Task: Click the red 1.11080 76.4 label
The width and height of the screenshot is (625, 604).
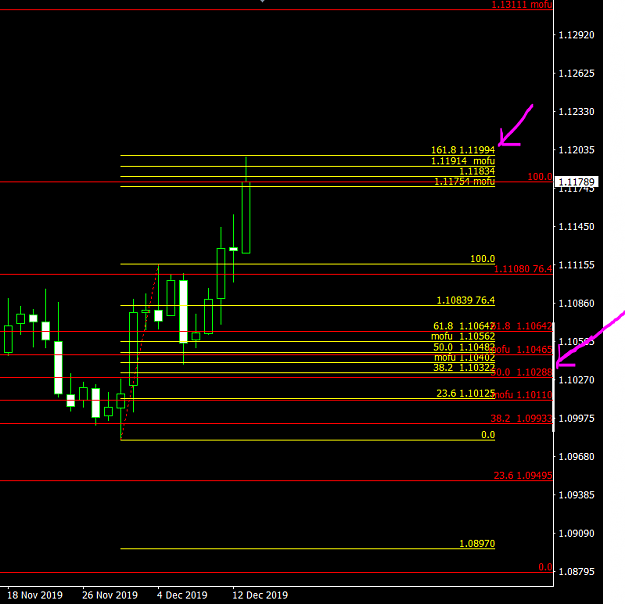Action: [x=523, y=269]
